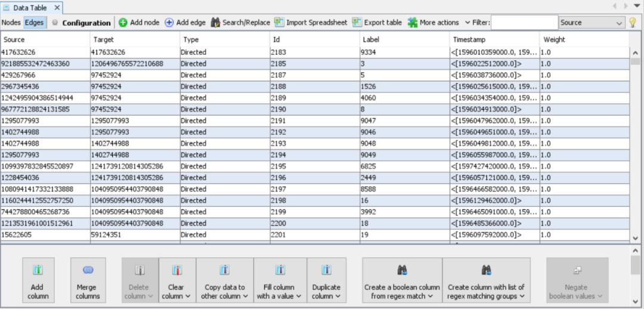The width and height of the screenshot is (644, 309).
Task: Click the Add edge blue plus icon
Action: (169, 23)
